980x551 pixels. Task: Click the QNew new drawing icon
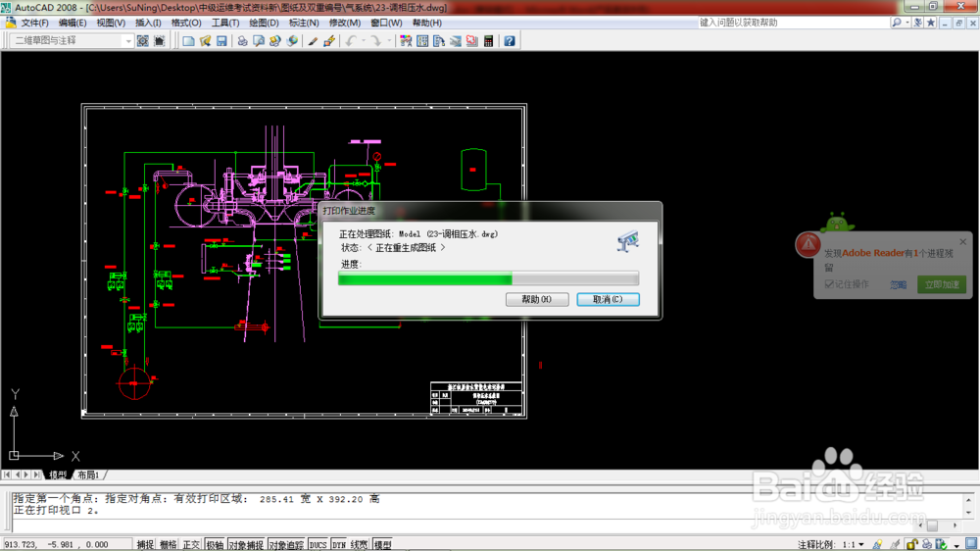(x=188, y=41)
